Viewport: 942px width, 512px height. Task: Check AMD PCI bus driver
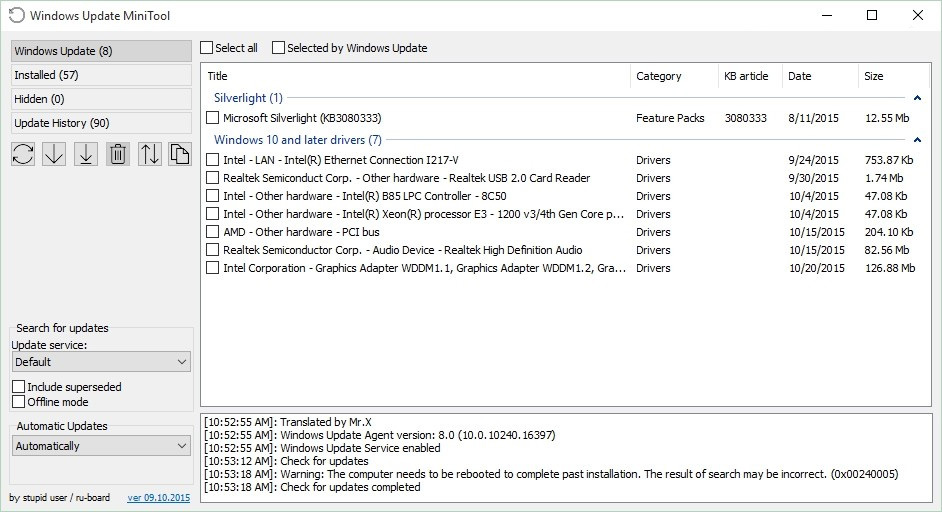(x=212, y=232)
